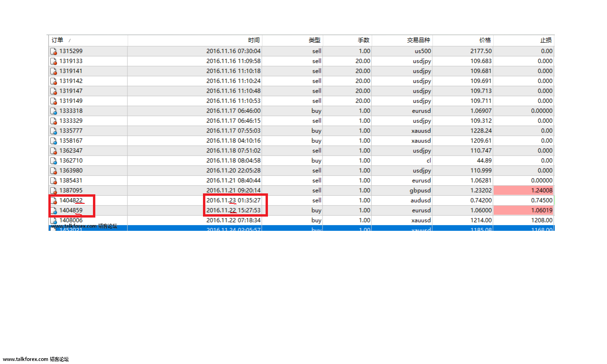Click the 价格 column header
The image size is (607, 364).
coord(463,40)
